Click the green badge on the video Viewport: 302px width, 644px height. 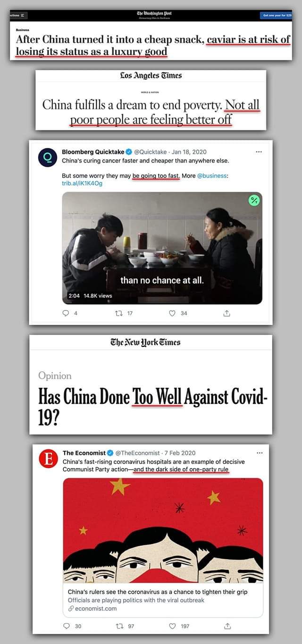click(x=254, y=201)
